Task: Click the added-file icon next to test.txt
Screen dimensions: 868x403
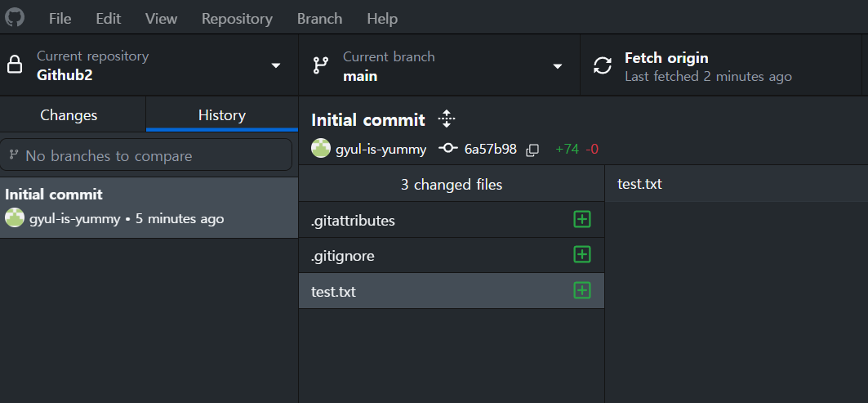Action: pyautogui.click(x=581, y=290)
